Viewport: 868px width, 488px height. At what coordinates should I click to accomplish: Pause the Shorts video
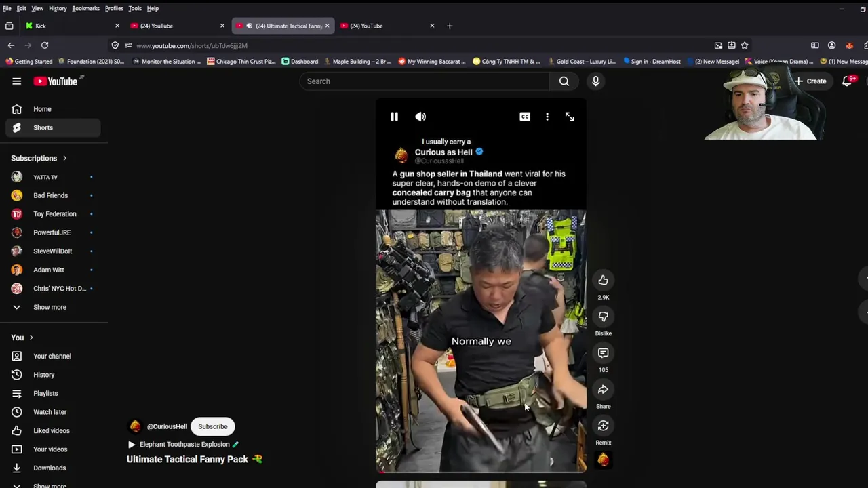(x=394, y=117)
